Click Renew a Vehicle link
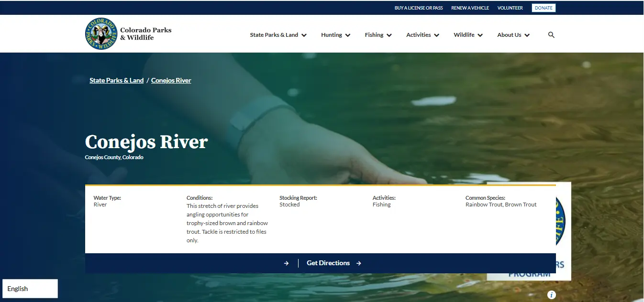 pyautogui.click(x=470, y=8)
